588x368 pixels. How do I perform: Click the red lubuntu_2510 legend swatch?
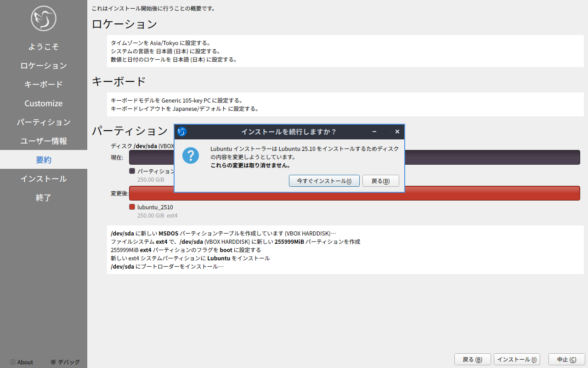132,207
